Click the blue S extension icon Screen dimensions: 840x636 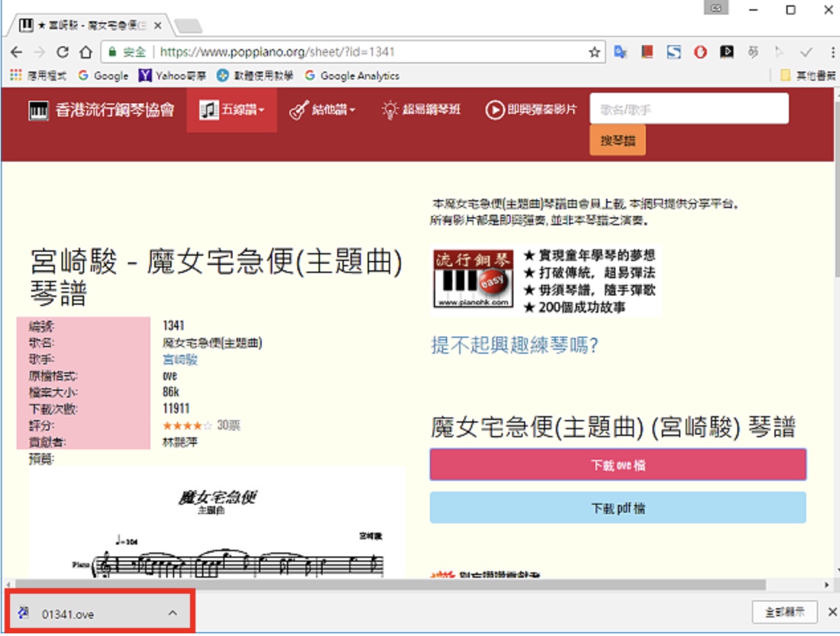tap(674, 52)
